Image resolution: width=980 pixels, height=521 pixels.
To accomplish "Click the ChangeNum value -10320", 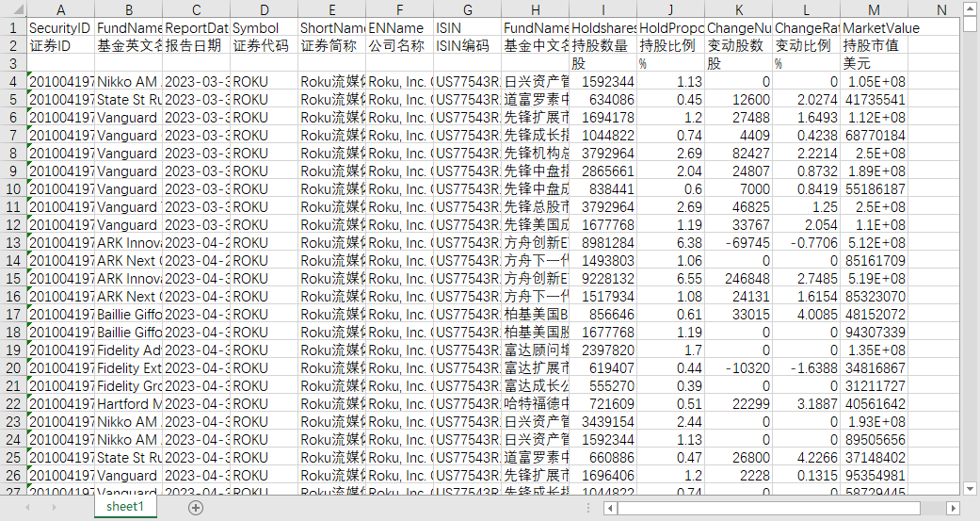I will coord(739,367).
